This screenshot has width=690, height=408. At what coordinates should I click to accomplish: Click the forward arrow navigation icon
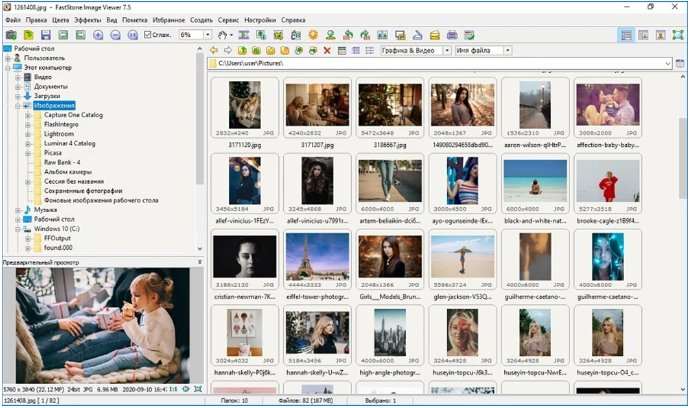pos(229,50)
